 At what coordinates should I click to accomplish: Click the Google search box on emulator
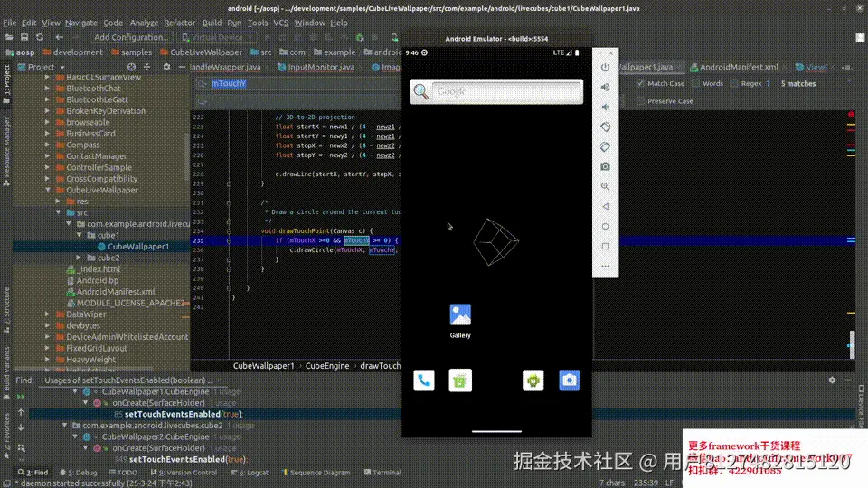click(496, 91)
